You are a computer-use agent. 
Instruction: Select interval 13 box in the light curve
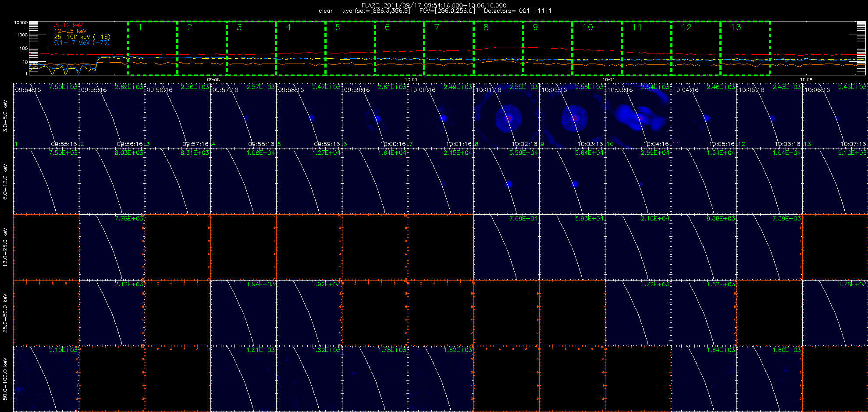745,48
